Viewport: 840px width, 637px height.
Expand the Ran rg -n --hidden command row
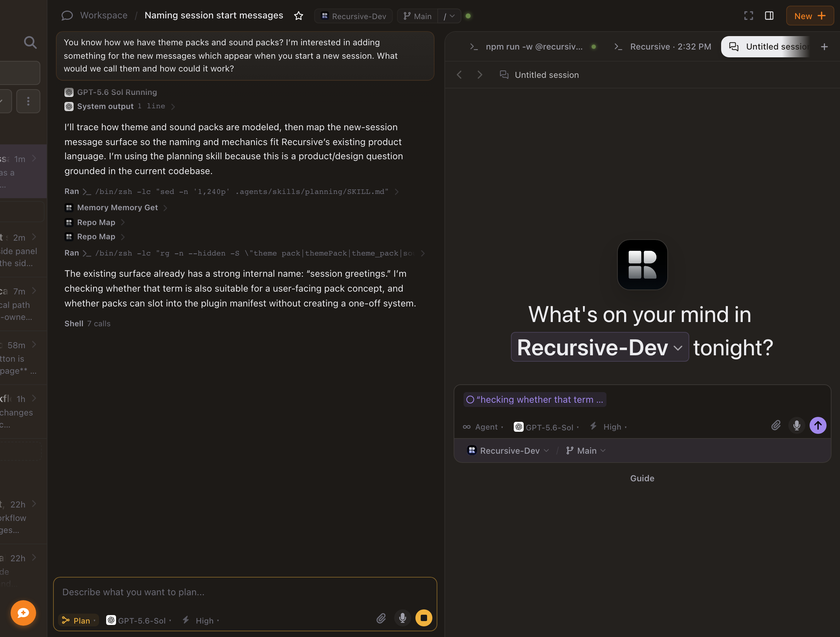point(244,253)
